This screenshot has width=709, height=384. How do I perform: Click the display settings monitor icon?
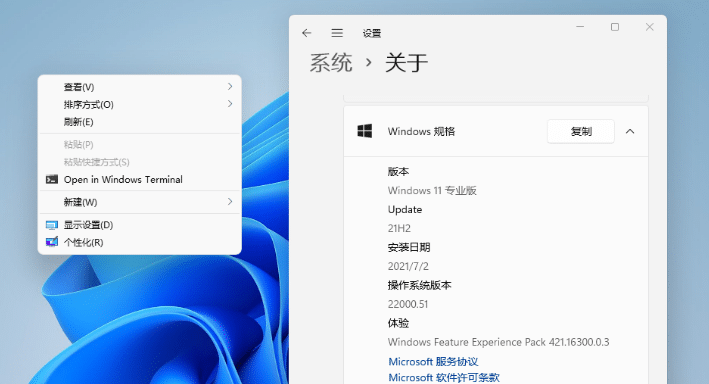click(x=52, y=225)
